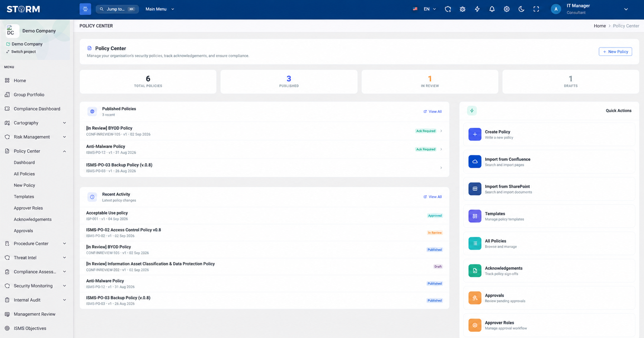Open All Policies in sidebar submenu

24,174
